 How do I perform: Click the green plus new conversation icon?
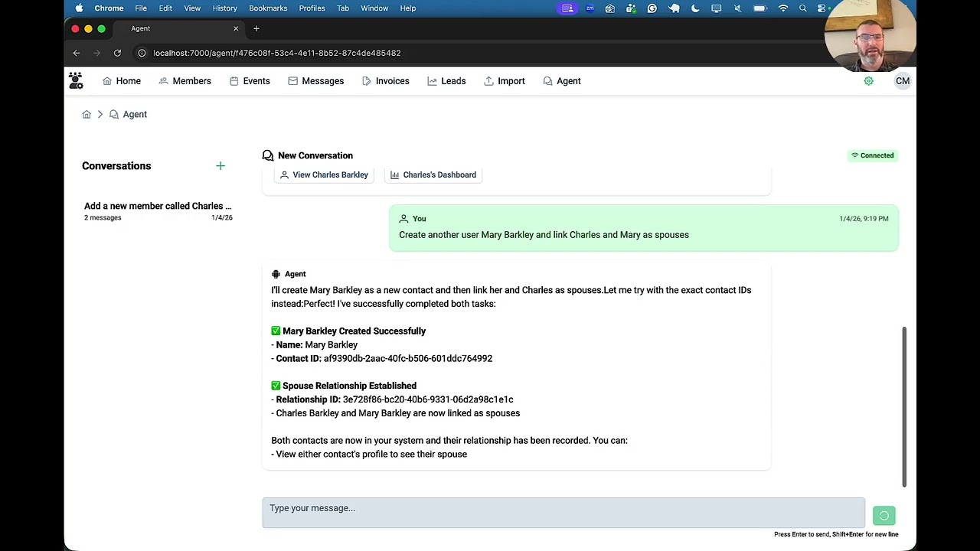pos(220,166)
